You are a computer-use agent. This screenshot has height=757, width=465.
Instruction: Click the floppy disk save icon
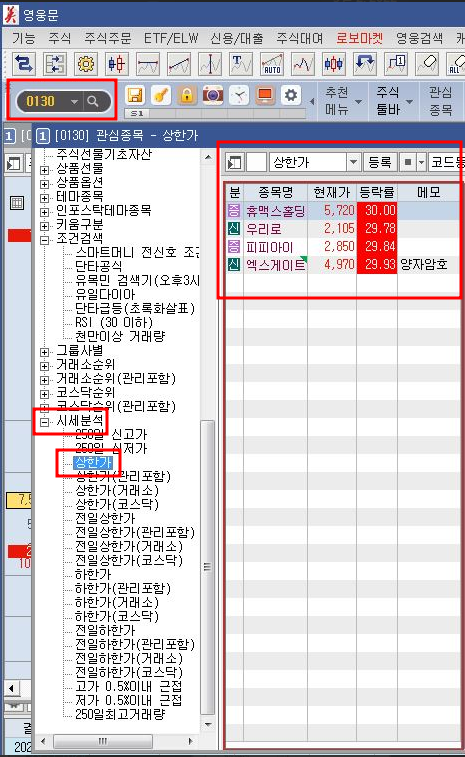[x=136, y=95]
